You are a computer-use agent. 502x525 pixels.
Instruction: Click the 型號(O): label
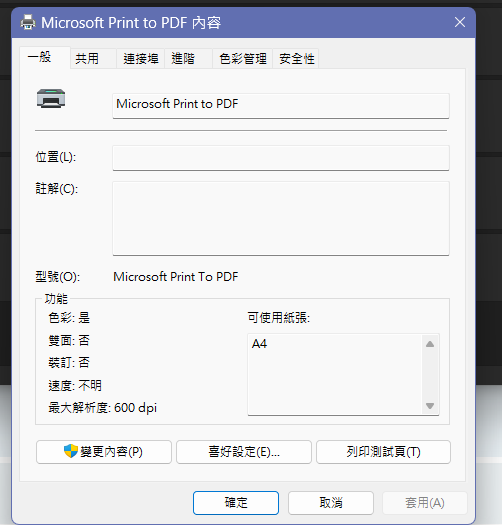(58, 277)
